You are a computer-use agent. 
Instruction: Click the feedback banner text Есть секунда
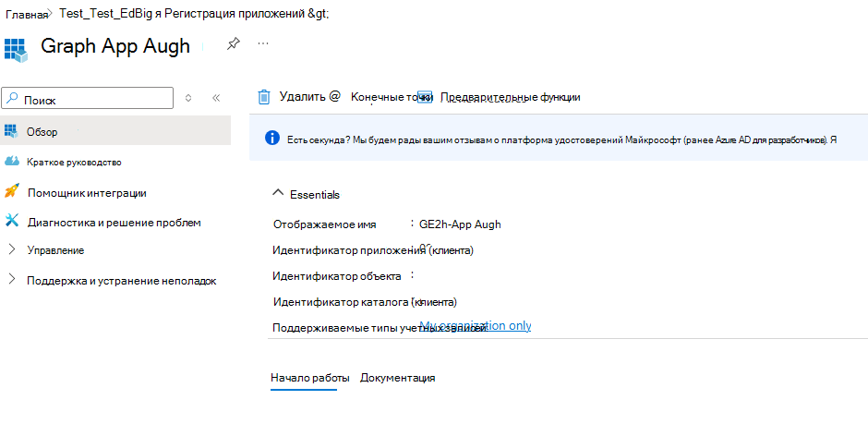[x=561, y=140]
